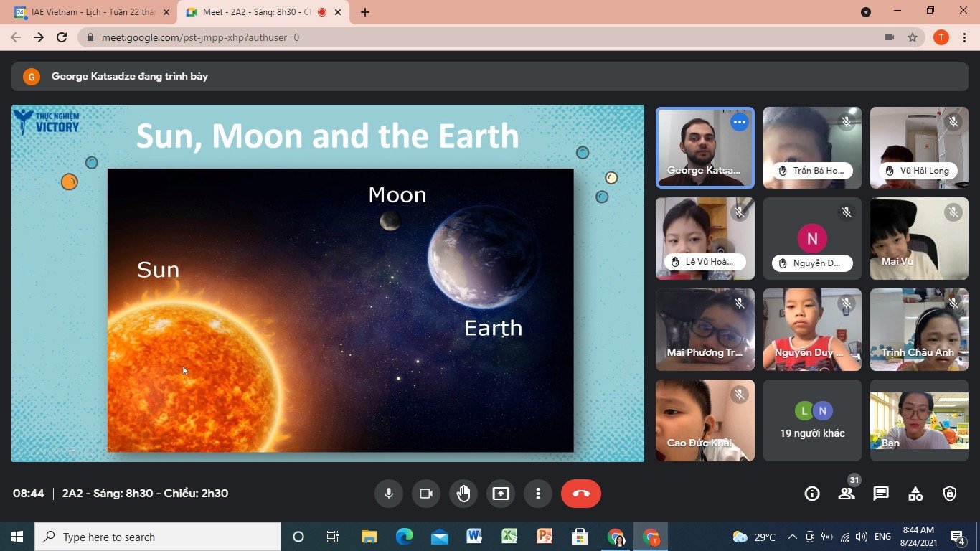Bookmark this page with the star icon

click(x=913, y=37)
